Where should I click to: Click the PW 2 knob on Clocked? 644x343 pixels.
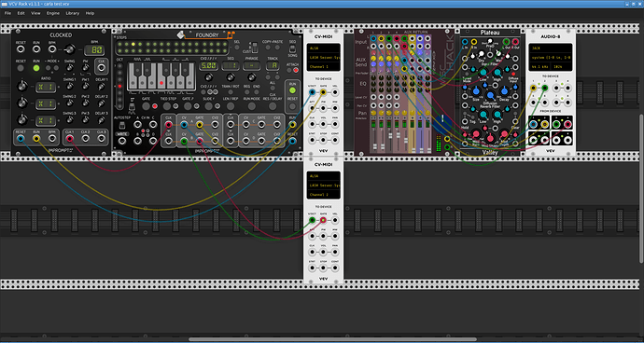click(x=86, y=103)
